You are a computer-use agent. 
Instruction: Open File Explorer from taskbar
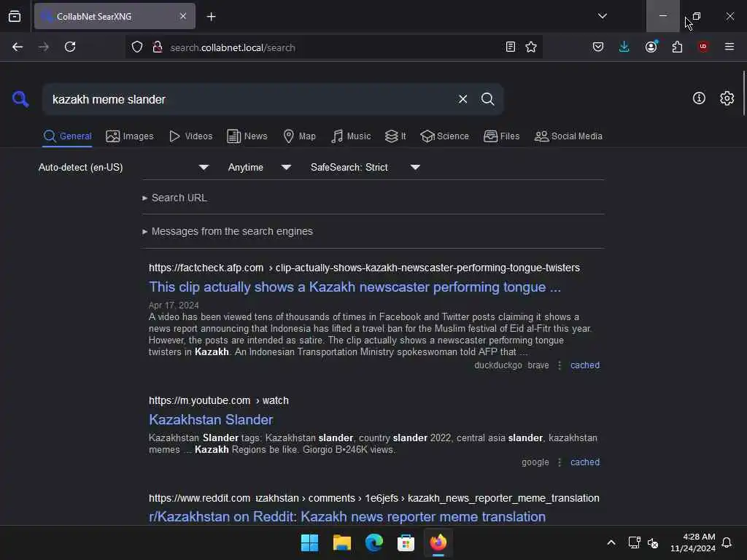tap(341, 542)
